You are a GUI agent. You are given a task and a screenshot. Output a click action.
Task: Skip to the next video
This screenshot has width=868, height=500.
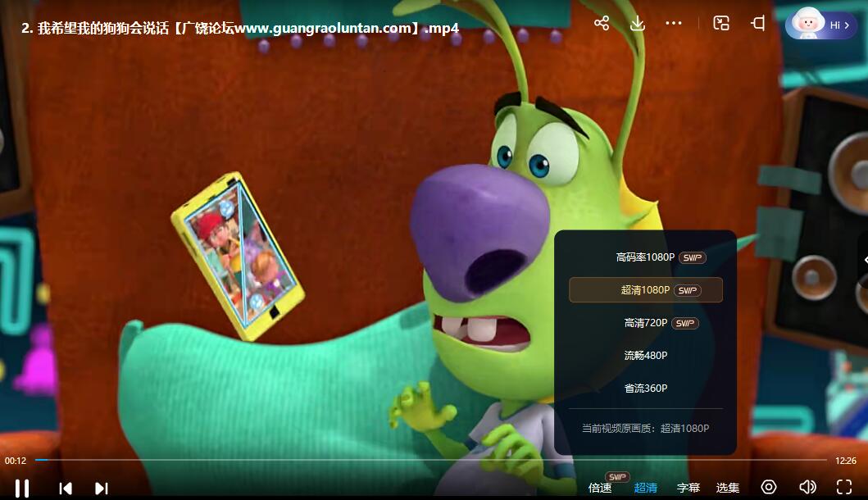tap(102, 489)
